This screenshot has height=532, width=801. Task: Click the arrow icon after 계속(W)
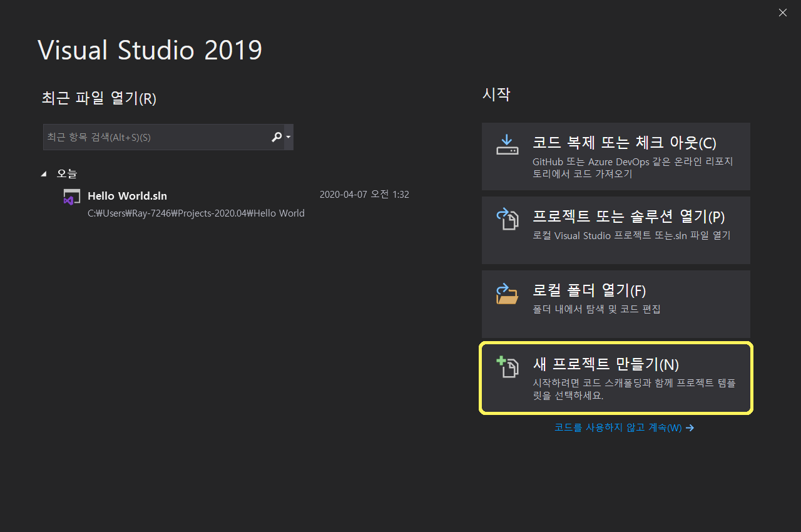(690, 428)
